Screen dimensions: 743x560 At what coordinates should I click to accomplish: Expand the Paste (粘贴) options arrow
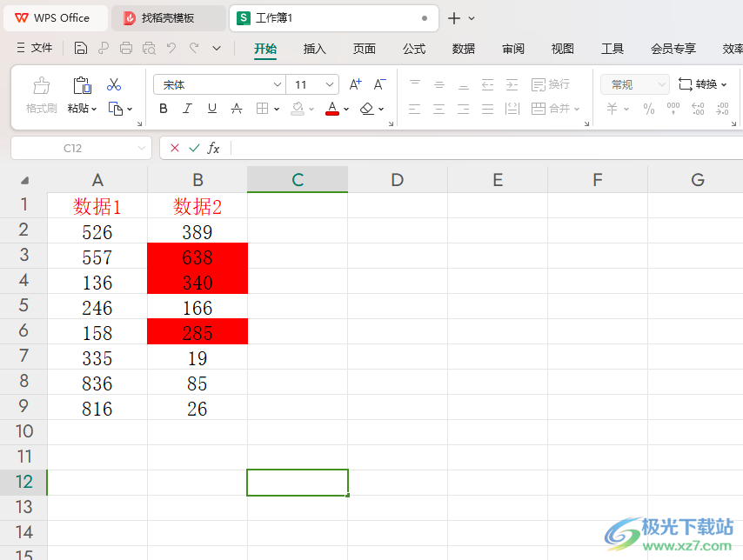94,109
